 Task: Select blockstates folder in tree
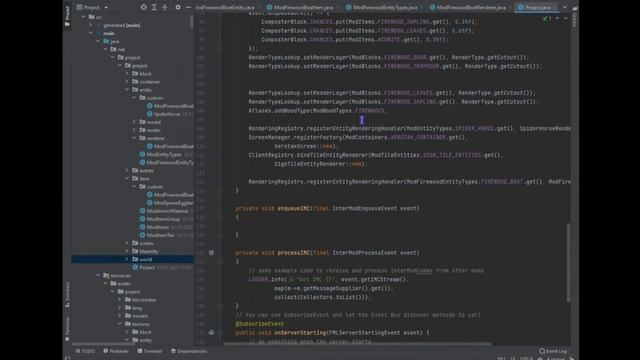coord(144,300)
